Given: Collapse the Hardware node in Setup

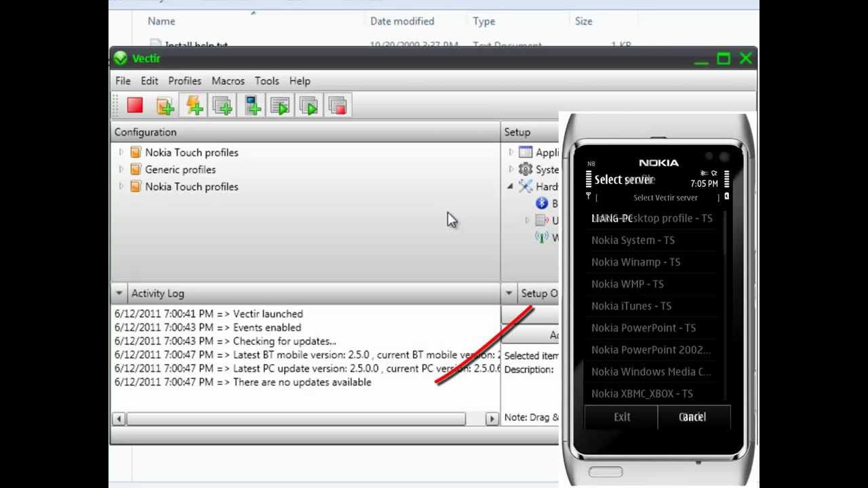Looking at the screenshot, I should pyautogui.click(x=511, y=186).
